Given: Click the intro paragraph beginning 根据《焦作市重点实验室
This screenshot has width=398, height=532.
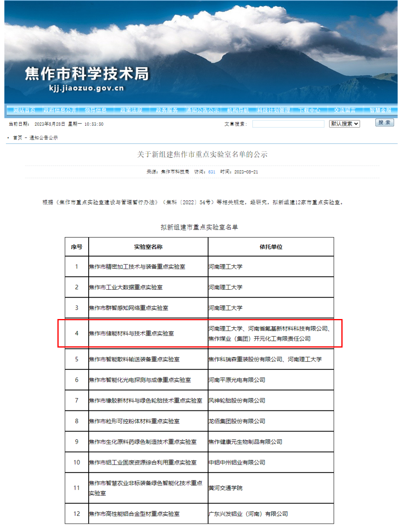Looking at the screenshot, I should 193,202.
